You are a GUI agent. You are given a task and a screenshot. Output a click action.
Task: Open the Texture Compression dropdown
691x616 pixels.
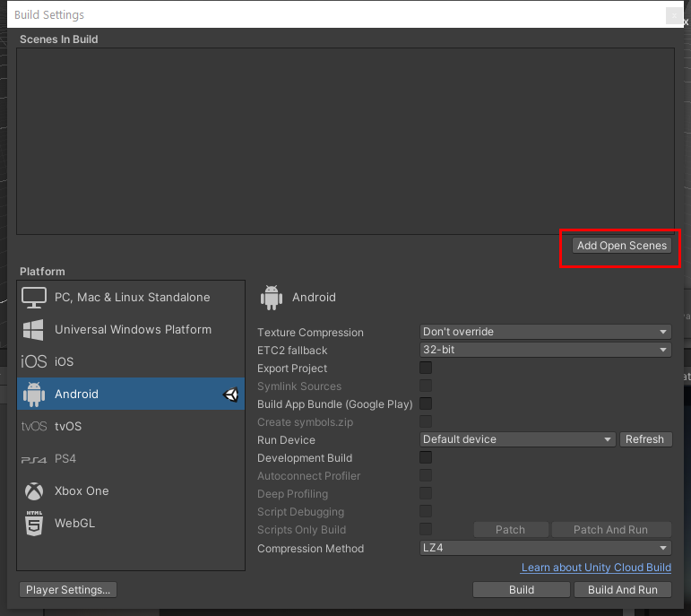click(x=545, y=332)
